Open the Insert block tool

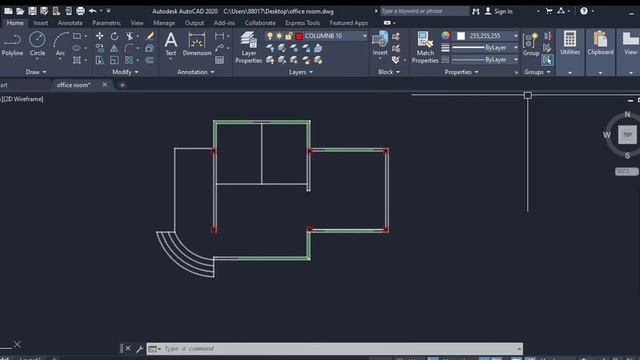click(380, 43)
